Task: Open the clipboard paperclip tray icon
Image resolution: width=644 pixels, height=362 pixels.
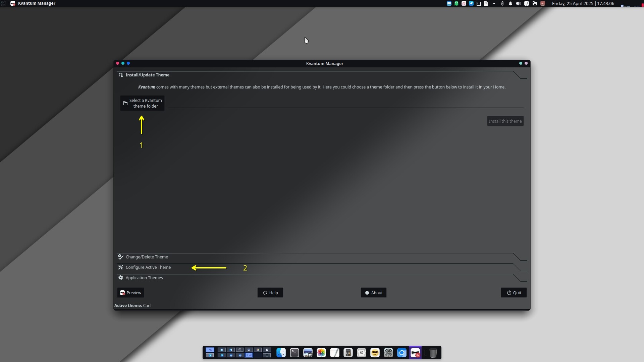Action: [502, 3]
